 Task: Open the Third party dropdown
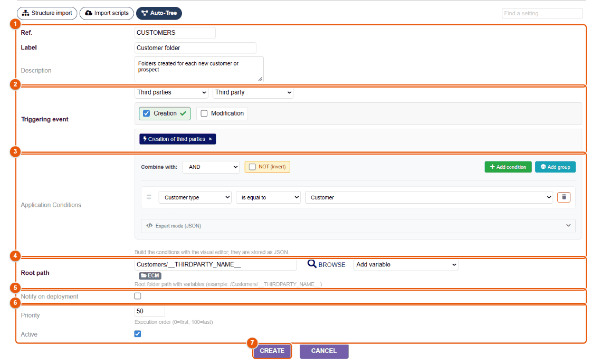pyautogui.click(x=253, y=92)
